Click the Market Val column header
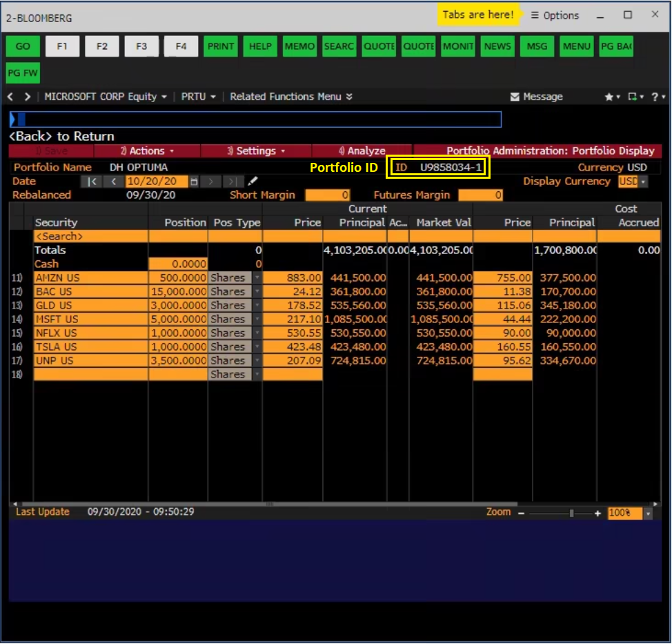This screenshot has width=672, height=644. tap(444, 222)
